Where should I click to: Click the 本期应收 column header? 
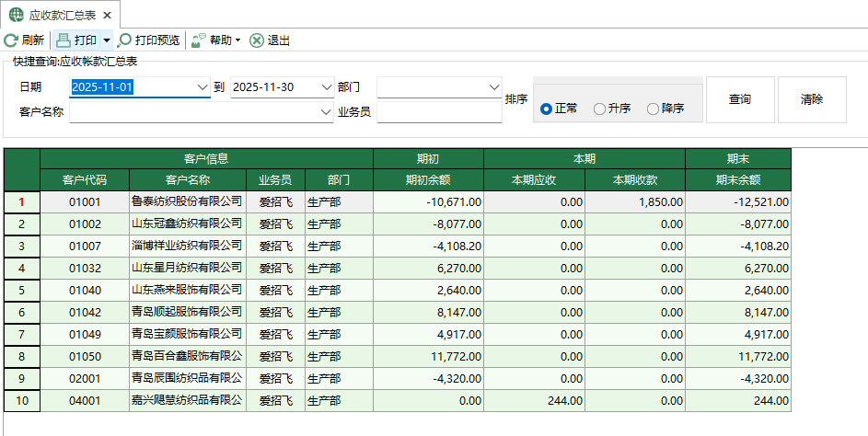[534, 179]
